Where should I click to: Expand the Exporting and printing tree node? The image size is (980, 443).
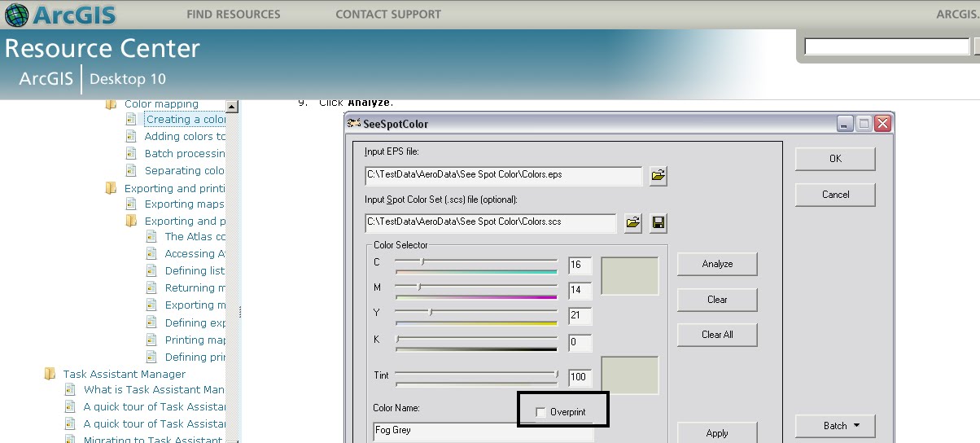(x=175, y=188)
